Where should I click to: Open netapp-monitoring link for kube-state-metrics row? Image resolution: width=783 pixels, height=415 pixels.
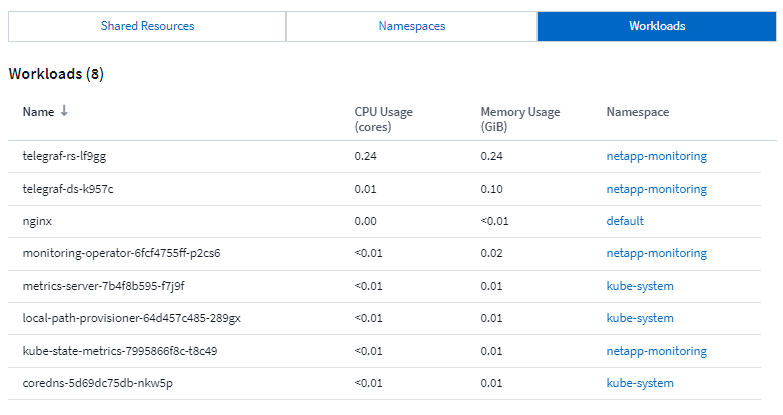[x=656, y=351]
